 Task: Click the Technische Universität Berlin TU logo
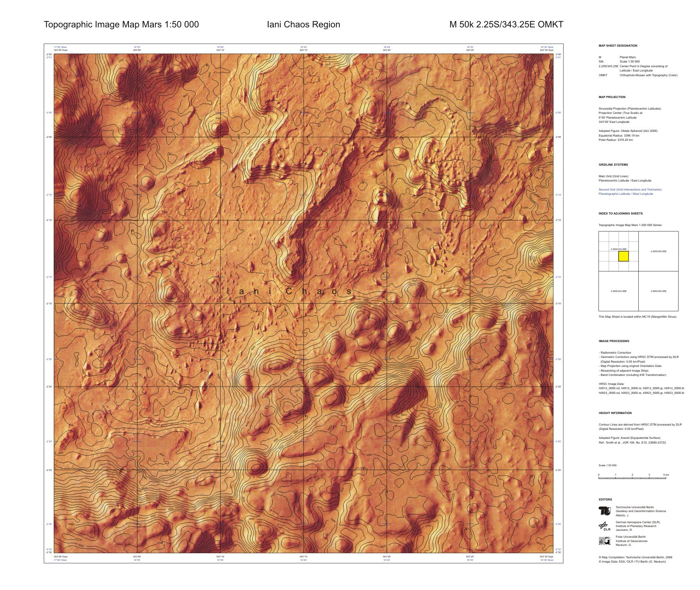click(604, 511)
